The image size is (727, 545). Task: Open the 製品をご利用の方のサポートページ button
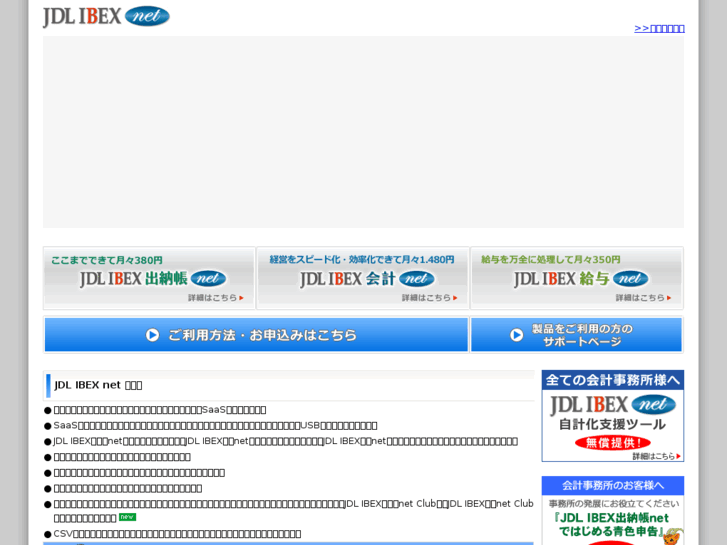pos(576,335)
